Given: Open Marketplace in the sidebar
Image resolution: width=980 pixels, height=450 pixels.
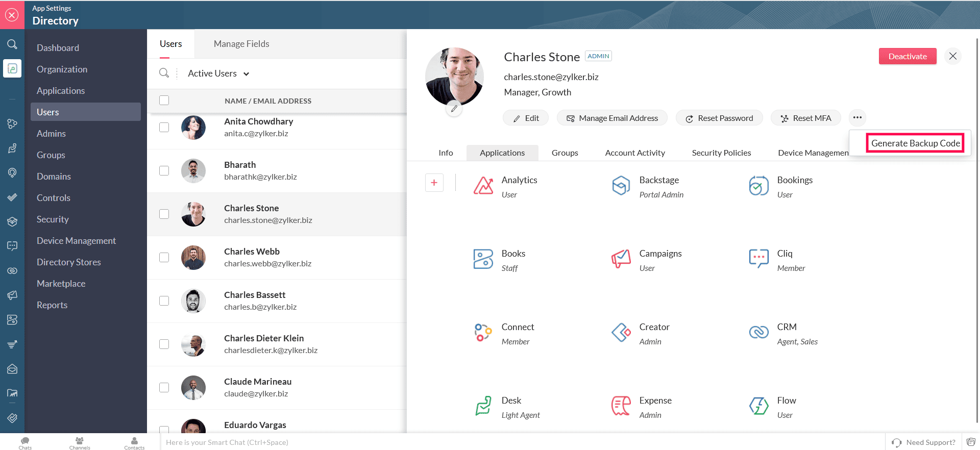Looking at the screenshot, I should 61,284.
